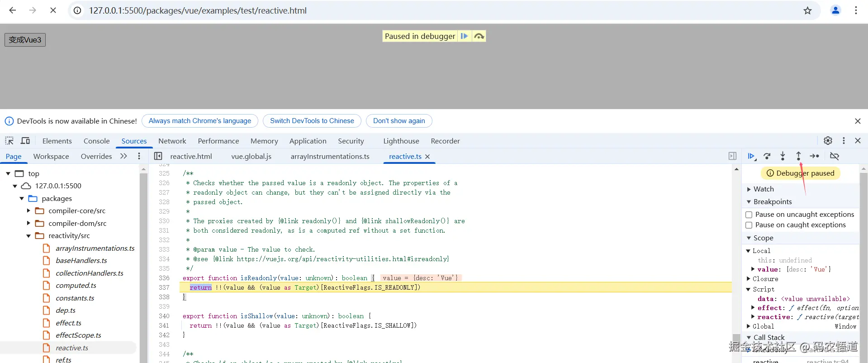The height and width of the screenshot is (363, 868).
Task: Bookmark this page star icon
Action: coord(807,10)
